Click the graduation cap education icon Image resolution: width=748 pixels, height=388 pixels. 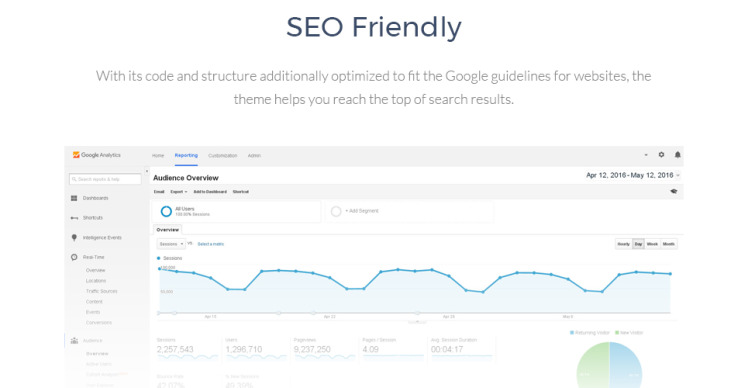pyautogui.click(x=674, y=191)
